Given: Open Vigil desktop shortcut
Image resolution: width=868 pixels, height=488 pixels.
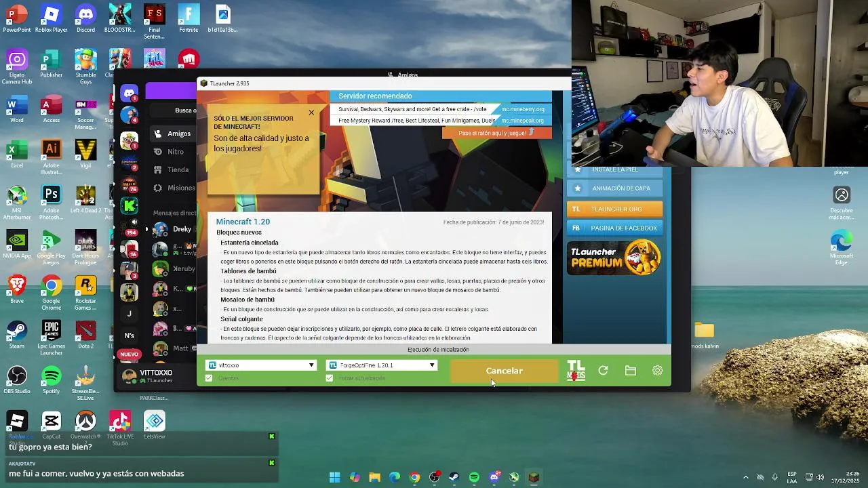Looking at the screenshot, I should click(85, 154).
